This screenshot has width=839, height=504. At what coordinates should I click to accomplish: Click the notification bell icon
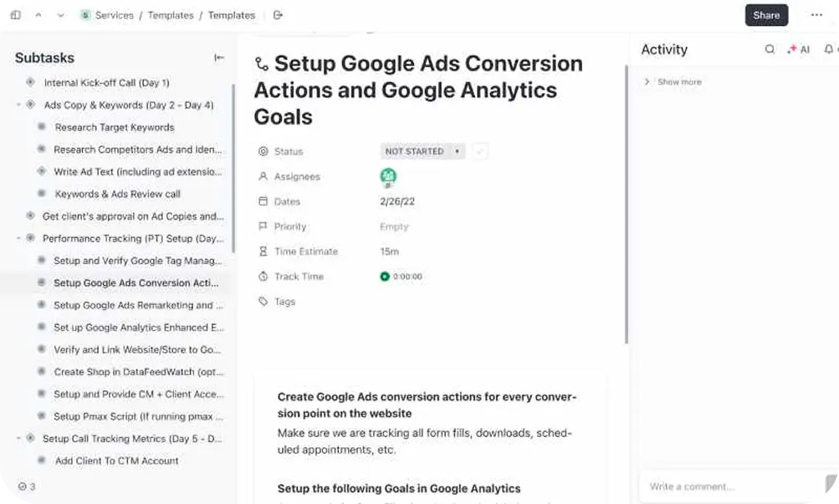point(828,49)
